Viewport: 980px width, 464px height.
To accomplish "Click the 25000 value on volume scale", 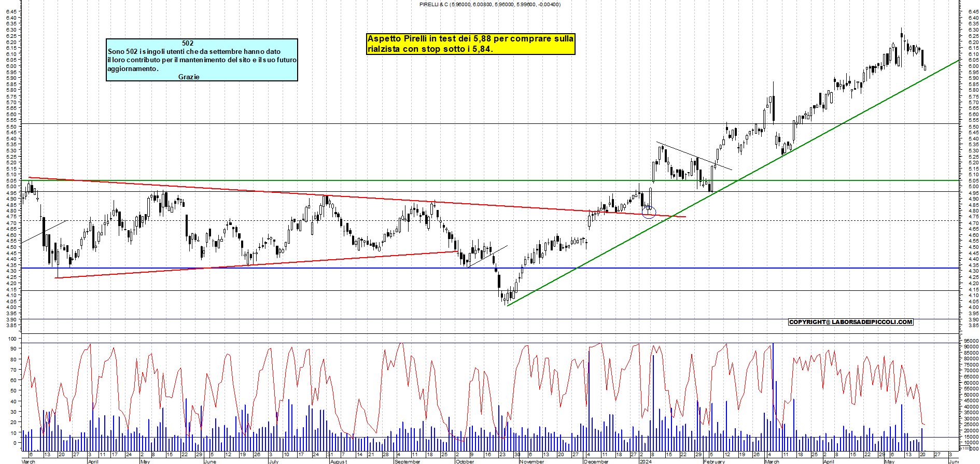I will [x=971, y=425].
